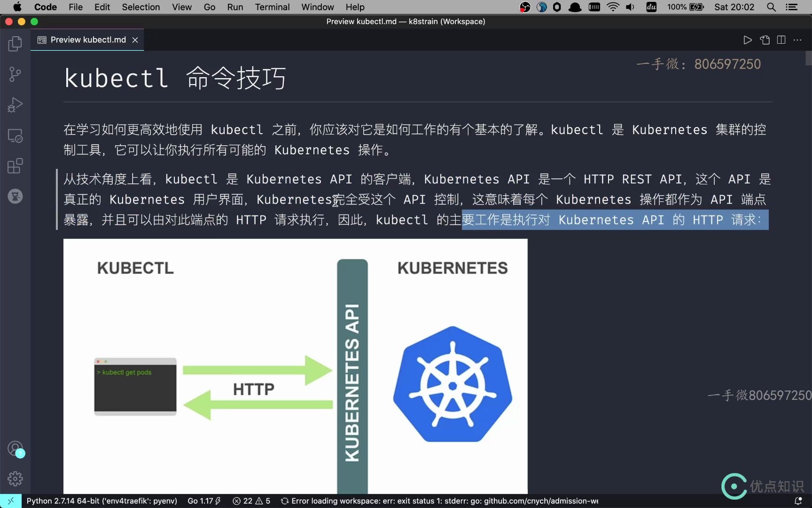
Task: Open Control Center list icon in menu bar
Action: (792, 7)
